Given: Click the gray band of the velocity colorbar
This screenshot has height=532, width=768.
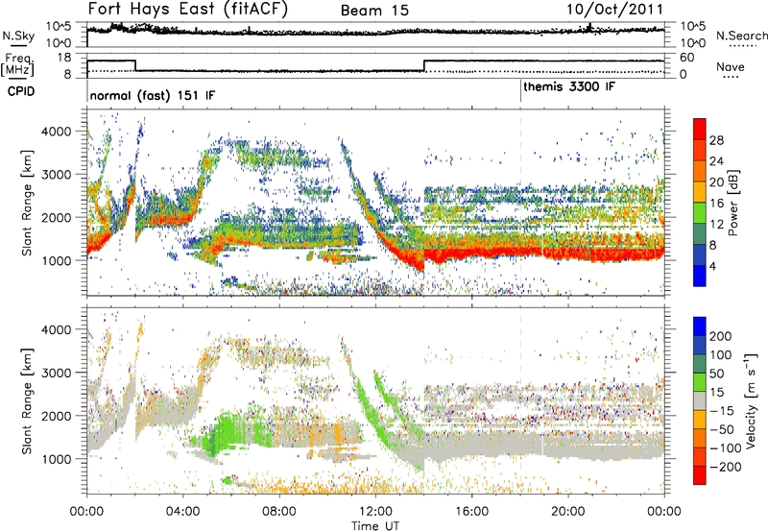Looking at the screenshot, I should [x=700, y=400].
